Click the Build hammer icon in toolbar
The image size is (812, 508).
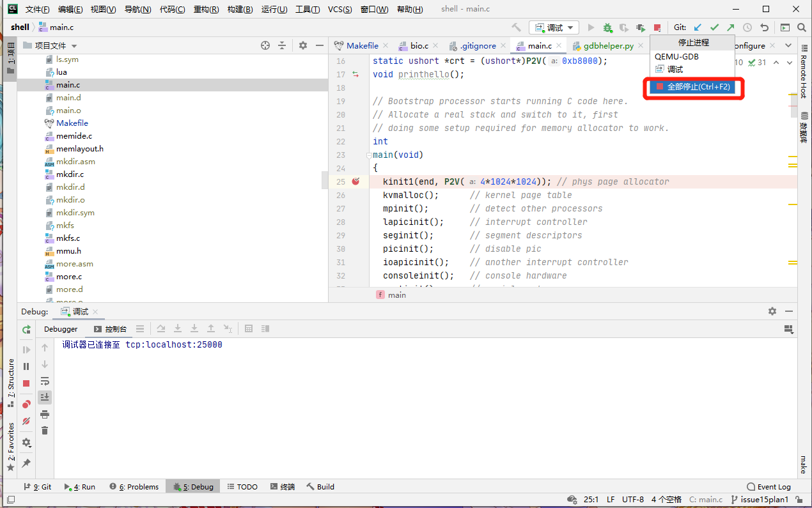pos(517,27)
